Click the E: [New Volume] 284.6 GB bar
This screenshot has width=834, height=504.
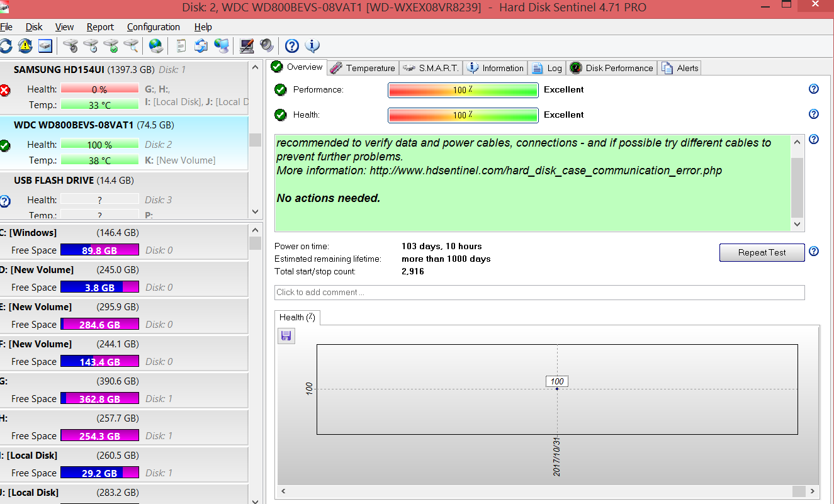[99, 324]
